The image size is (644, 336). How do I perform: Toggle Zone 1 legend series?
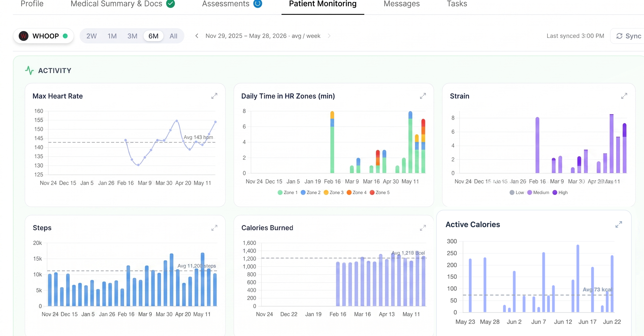287,192
